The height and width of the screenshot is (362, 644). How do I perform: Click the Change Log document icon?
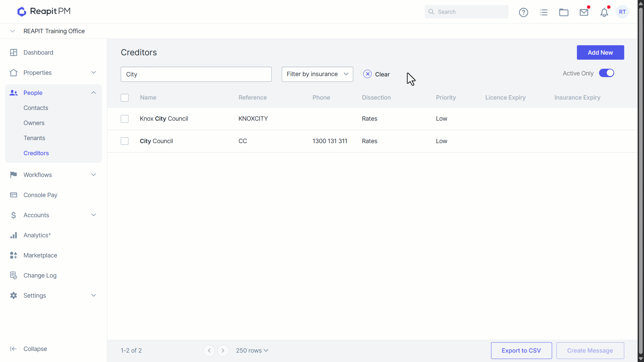pyautogui.click(x=13, y=276)
